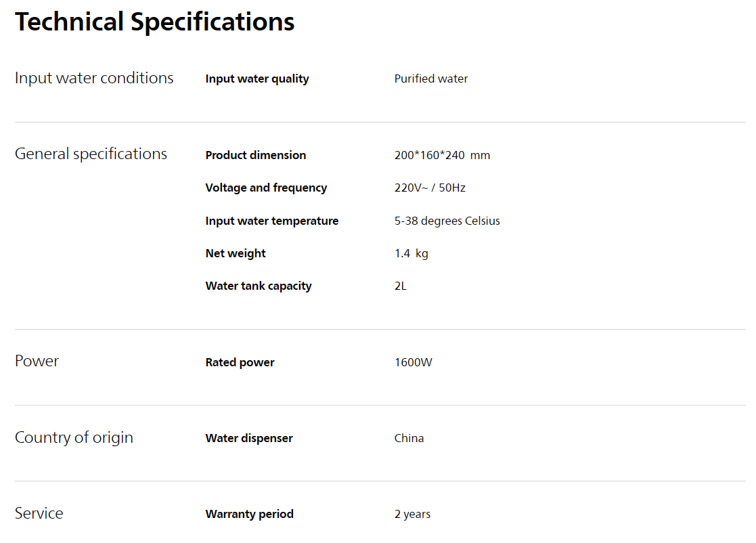Viewport: 756px width, 543px height.
Task: Select the Warranty period label
Action: [x=249, y=514]
